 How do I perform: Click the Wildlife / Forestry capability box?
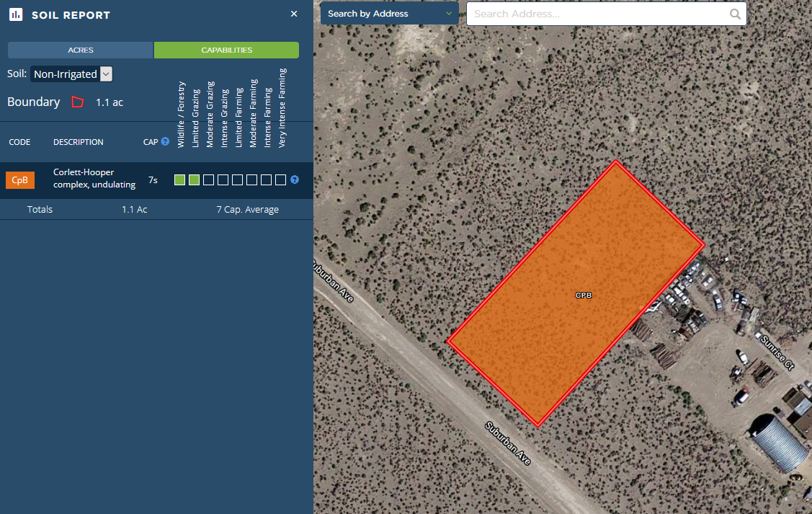(x=180, y=180)
